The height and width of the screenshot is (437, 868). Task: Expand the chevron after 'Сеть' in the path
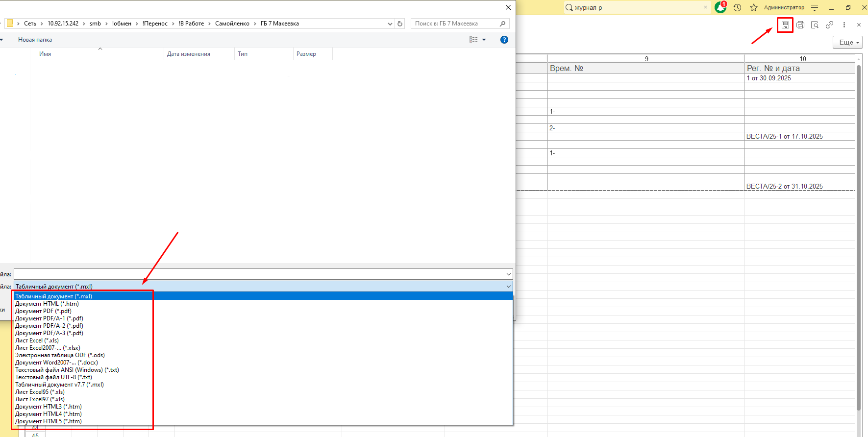coord(42,24)
